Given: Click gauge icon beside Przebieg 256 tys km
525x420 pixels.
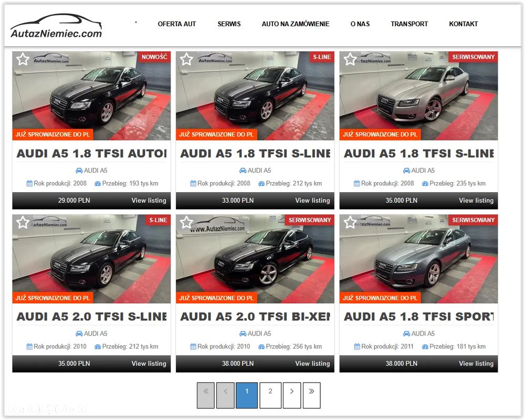Looking at the screenshot, I should coord(261,346).
